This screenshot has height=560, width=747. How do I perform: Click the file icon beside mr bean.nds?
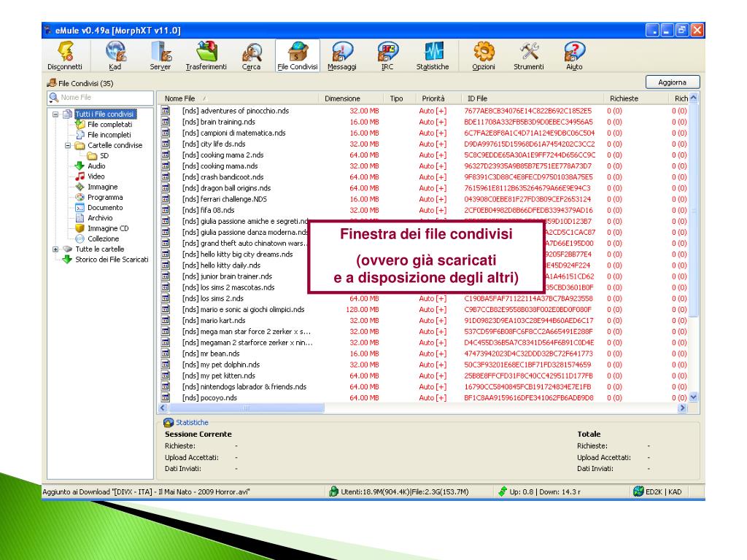pos(166,354)
